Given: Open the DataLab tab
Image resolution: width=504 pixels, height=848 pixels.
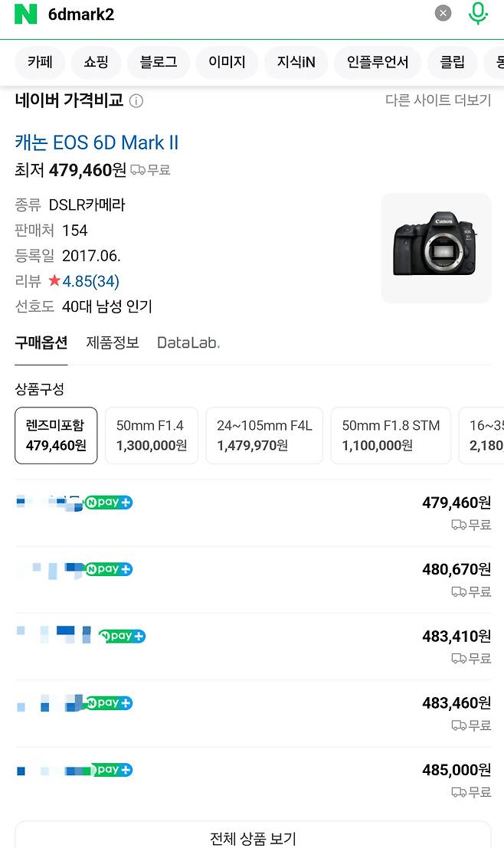Looking at the screenshot, I should pyautogui.click(x=188, y=342).
